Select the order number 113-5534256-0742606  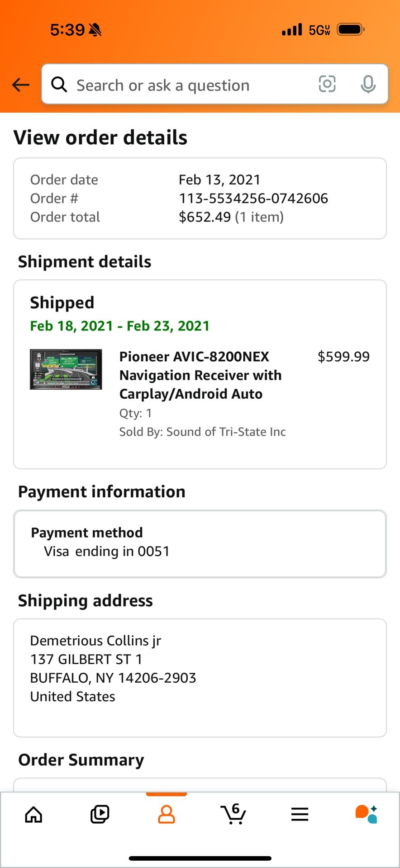tap(253, 198)
